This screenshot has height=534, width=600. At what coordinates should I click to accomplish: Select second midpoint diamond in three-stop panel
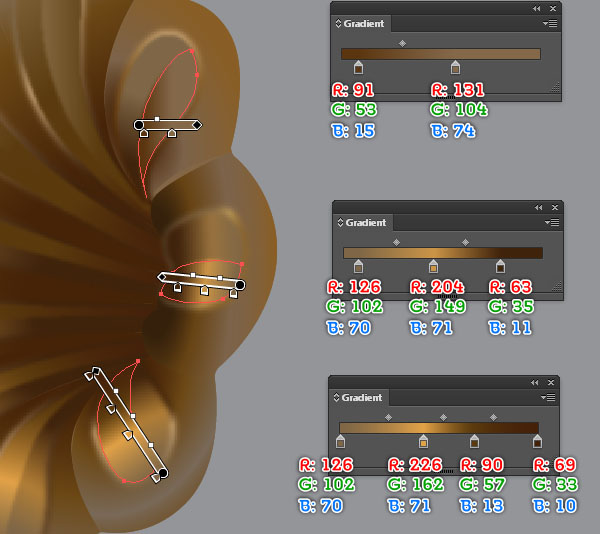coord(465,242)
